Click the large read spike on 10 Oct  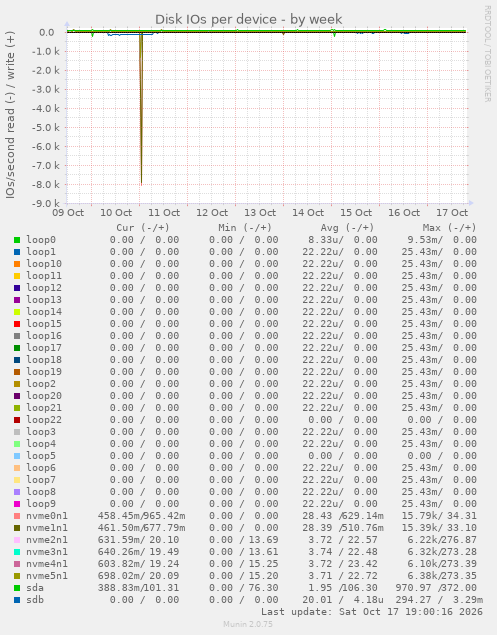[141, 109]
